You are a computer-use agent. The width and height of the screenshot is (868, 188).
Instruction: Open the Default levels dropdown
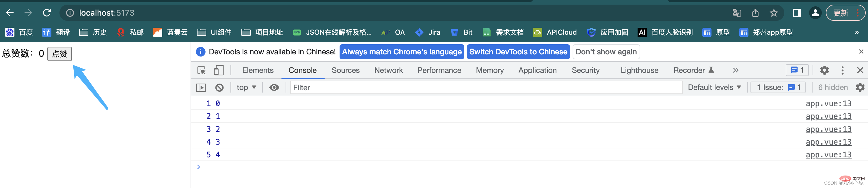[714, 87]
